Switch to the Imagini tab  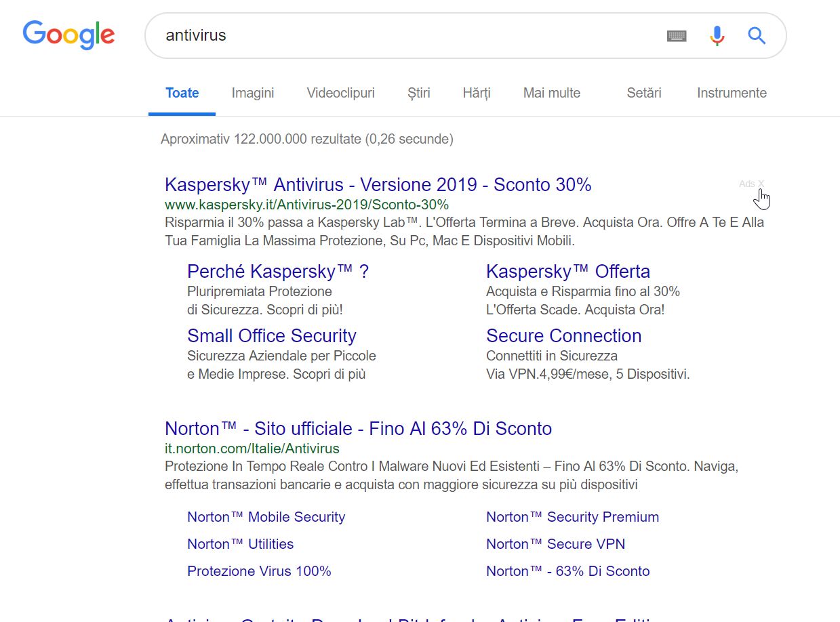coord(252,93)
